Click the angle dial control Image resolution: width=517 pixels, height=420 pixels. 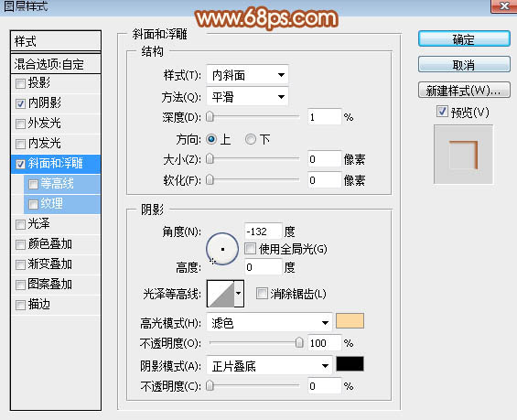[x=222, y=249]
